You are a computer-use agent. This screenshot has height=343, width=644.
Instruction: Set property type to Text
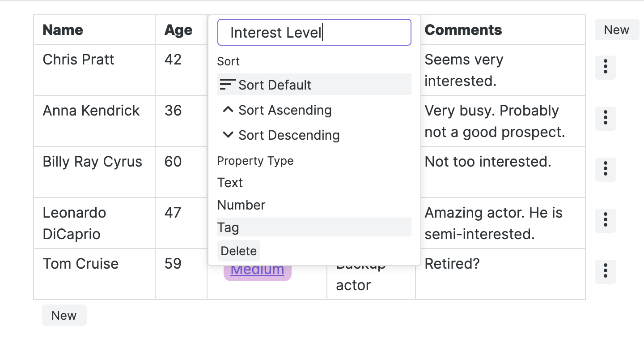[x=230, y=183]
